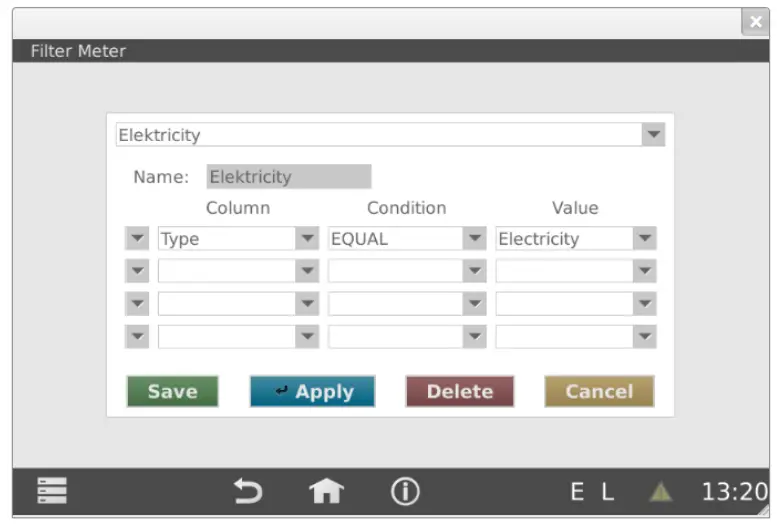Open the Type column dropdown
Image resolution: width=777 pixels, height=524 pixels.
pyautogui.click(x=307, y=239)
